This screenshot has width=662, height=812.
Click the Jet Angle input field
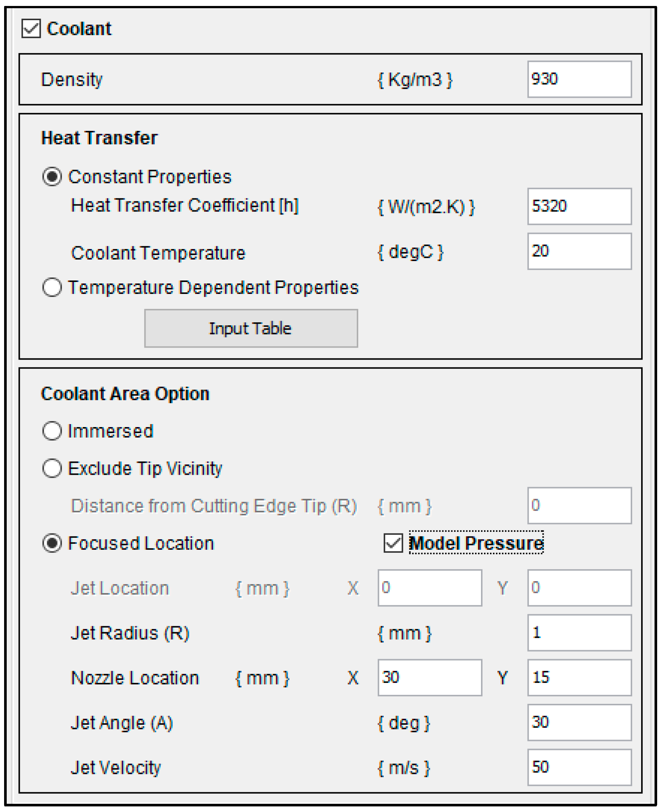pos(579,722)
